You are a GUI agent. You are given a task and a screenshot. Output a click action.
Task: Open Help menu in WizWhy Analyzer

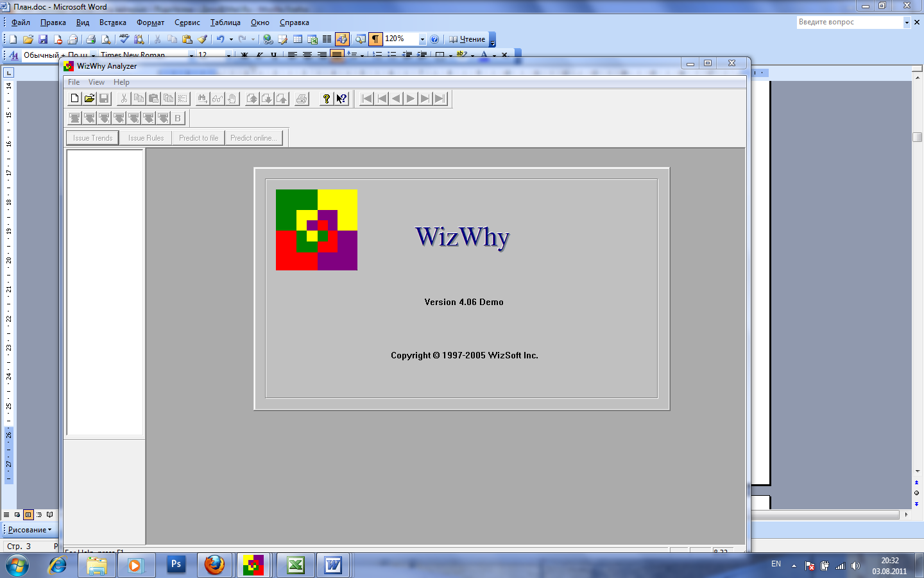point(121,82)
